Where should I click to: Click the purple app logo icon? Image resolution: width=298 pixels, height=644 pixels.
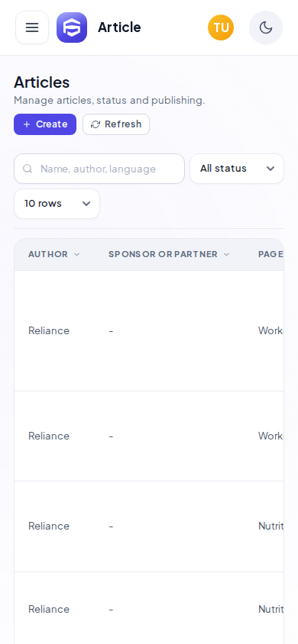(72, 27)
